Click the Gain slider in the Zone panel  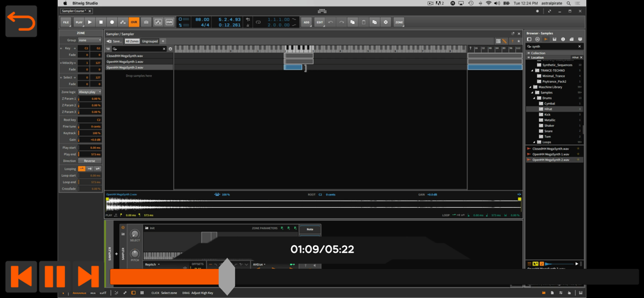(x=90, y=139)
